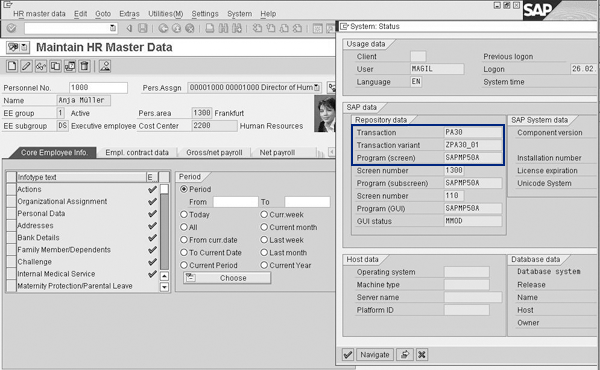
Task: Click the icon button right of Navigate
Action: (405, 355)
